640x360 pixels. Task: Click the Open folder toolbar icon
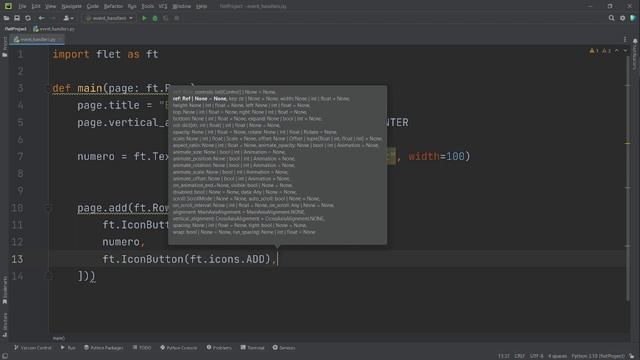[7, 18]
